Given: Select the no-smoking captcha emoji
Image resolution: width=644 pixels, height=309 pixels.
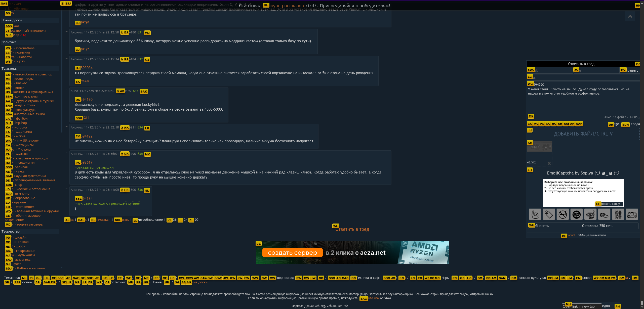Looking at the screenshot, I should [x=562, y=214].
